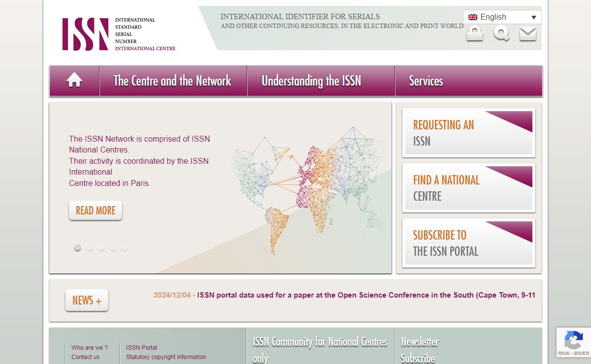
Task: Click the Contact us footer link
Action: [x=85, y=357]
